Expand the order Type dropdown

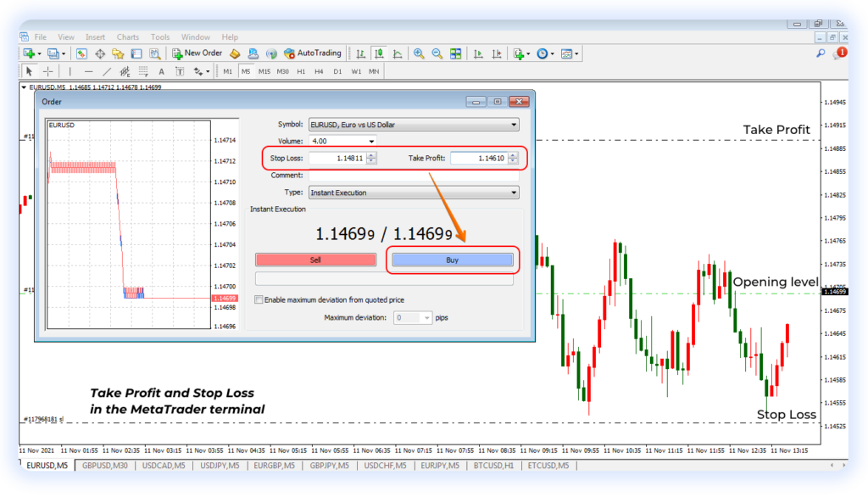click(513, 192)
